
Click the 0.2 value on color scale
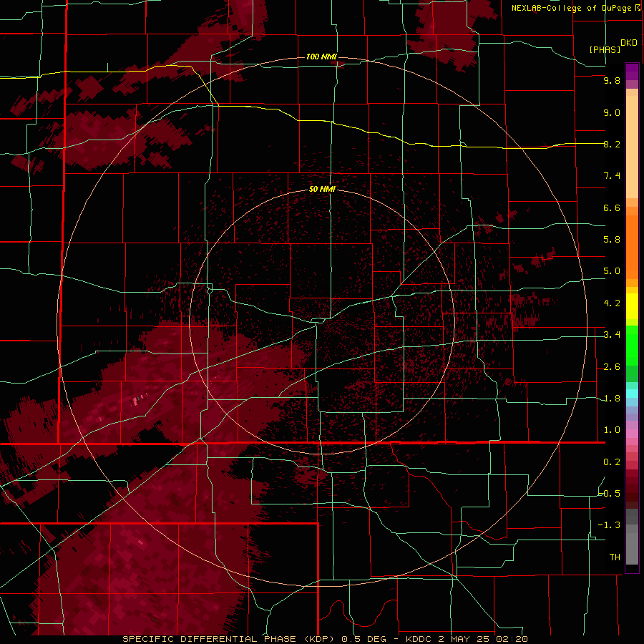coord(612,462)
